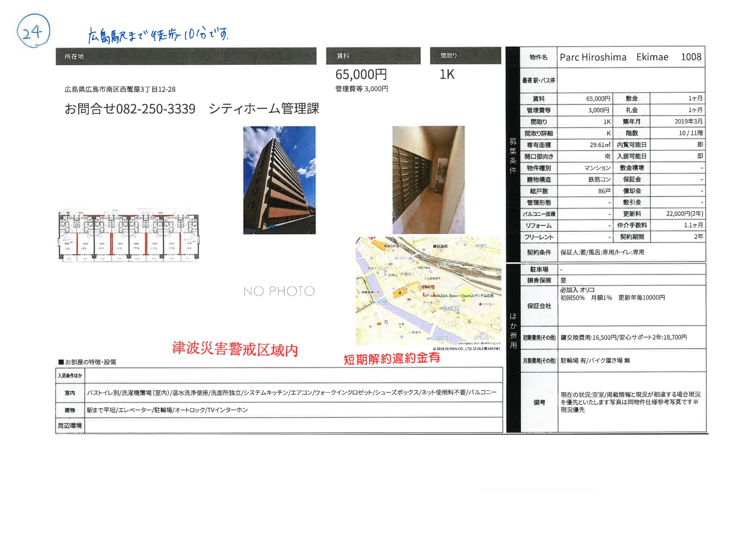756x535 pixels.
Task: Click the 償却金 label cell
Action: click(x=632, y=191)
